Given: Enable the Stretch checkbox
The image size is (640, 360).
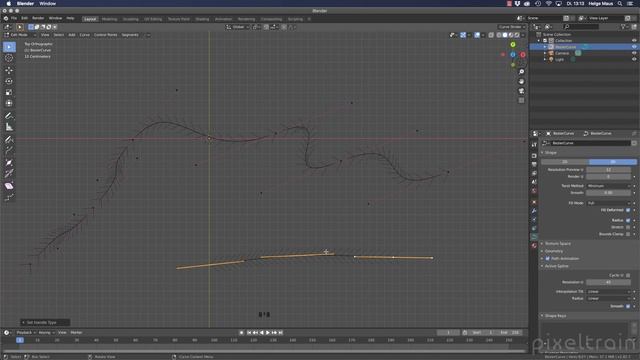Looking at the screenshot, I should [628, 227].
